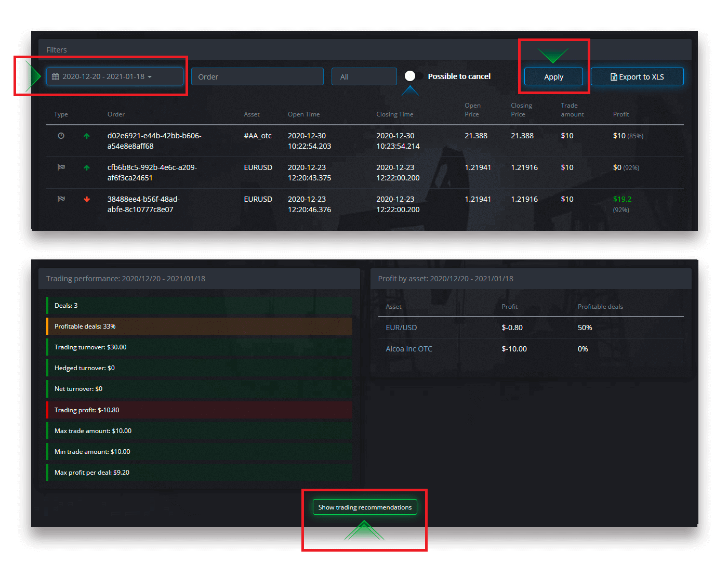Click the Profitable deals: 33% row

200,326
